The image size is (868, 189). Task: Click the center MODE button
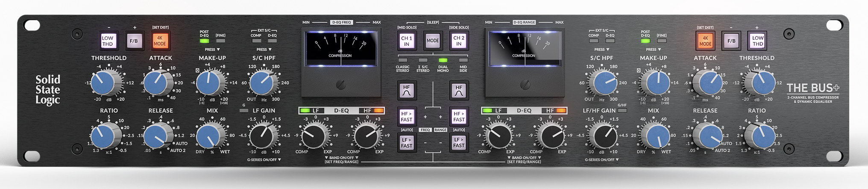432,41
